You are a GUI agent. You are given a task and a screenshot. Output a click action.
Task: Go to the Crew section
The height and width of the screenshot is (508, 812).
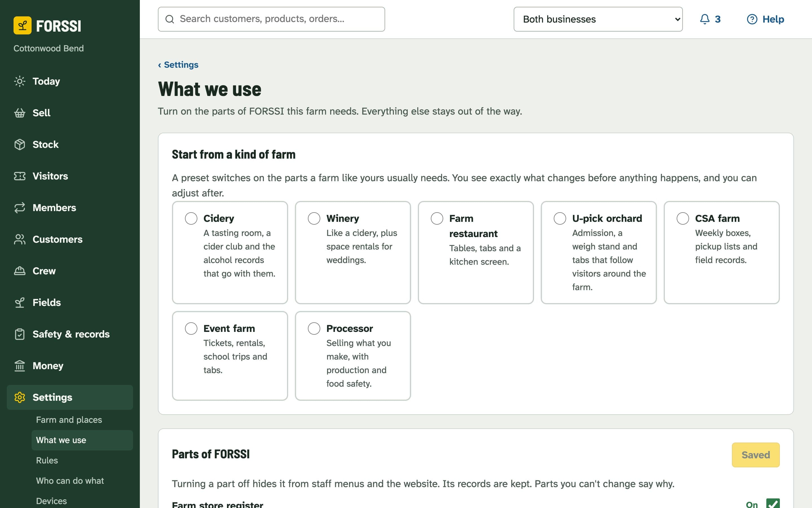click(70, 271)
